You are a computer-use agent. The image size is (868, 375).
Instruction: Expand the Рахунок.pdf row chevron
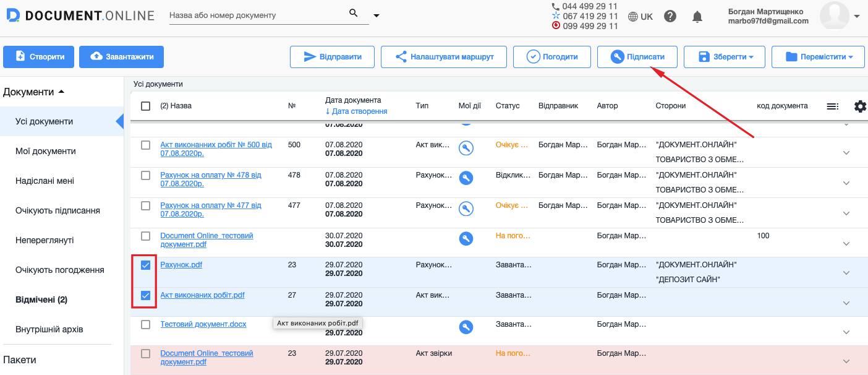tap(846, 273)
